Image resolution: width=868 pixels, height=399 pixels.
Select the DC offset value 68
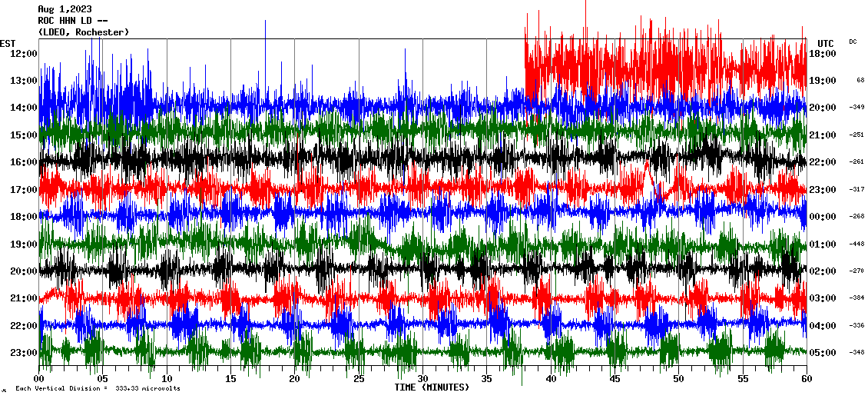coord(860,80)
